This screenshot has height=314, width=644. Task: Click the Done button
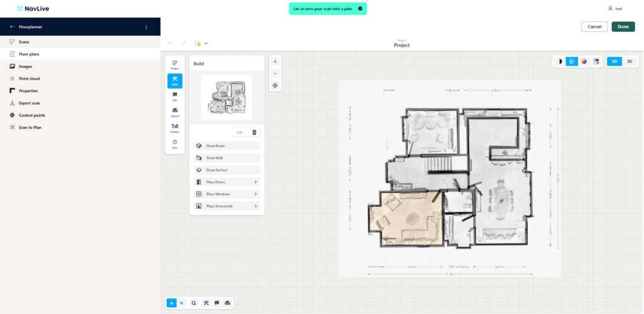(623, 26)
